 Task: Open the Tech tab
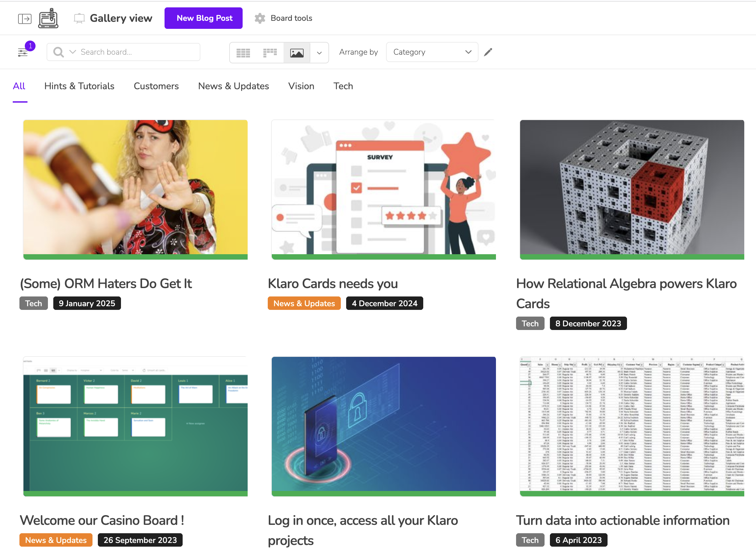pos(343,86)
